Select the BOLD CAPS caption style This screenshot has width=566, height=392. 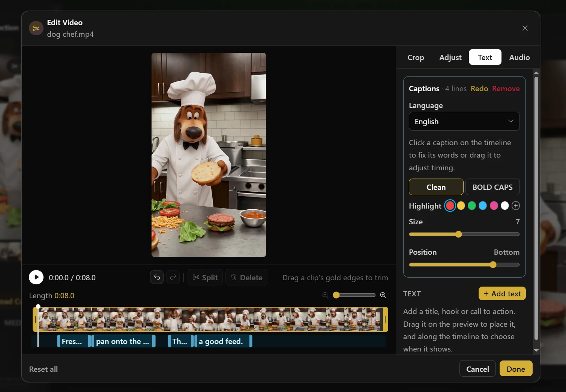[x=492, y=187]
